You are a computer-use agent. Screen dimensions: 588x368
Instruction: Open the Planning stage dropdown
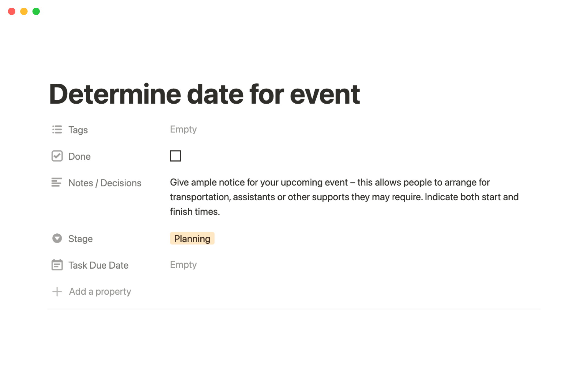pyautogui.click(x=192, y=239)
